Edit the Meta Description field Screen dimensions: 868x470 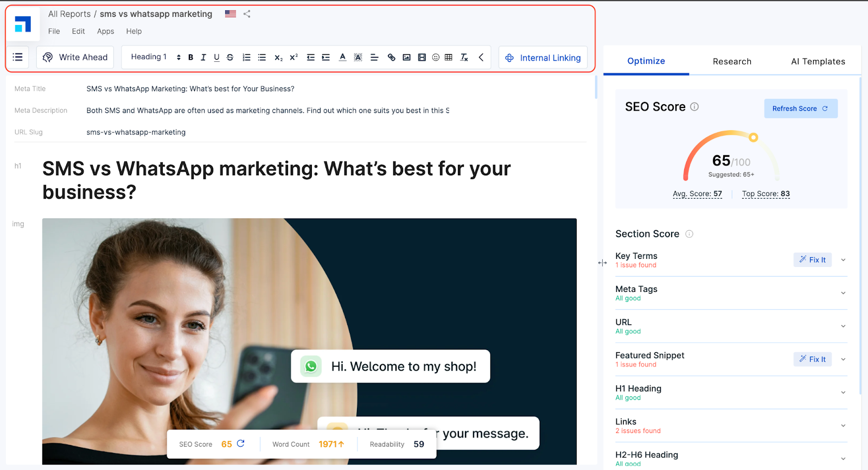[336, 110]
